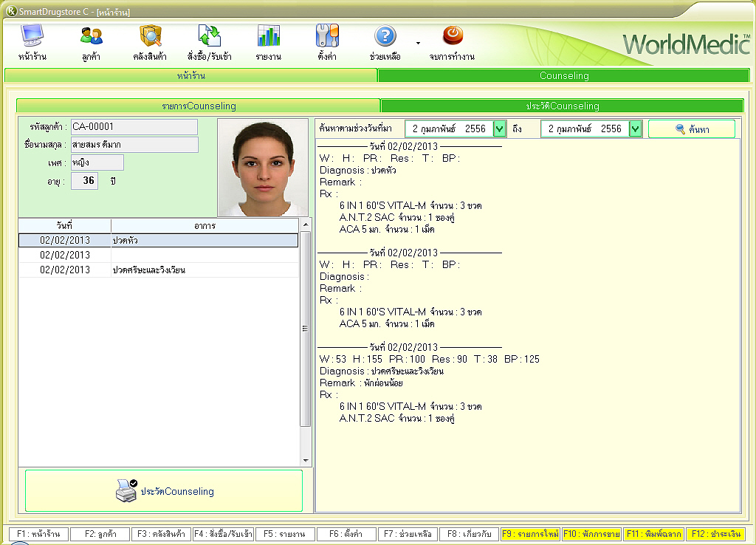Open the คลังสินค้า inventory icon
The width and height of the screenshot is (756, 545).
point(150,37)
